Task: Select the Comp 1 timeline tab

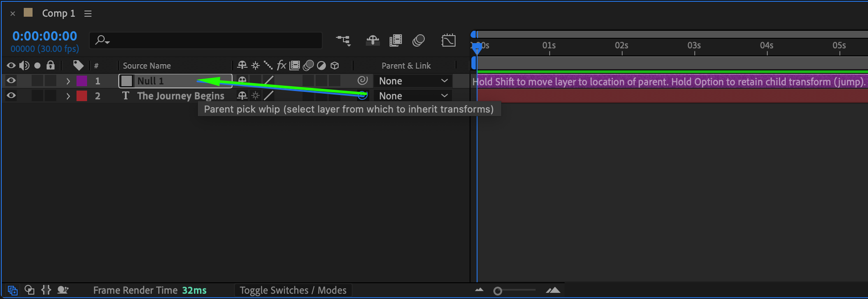Action: tap(58, 14)
